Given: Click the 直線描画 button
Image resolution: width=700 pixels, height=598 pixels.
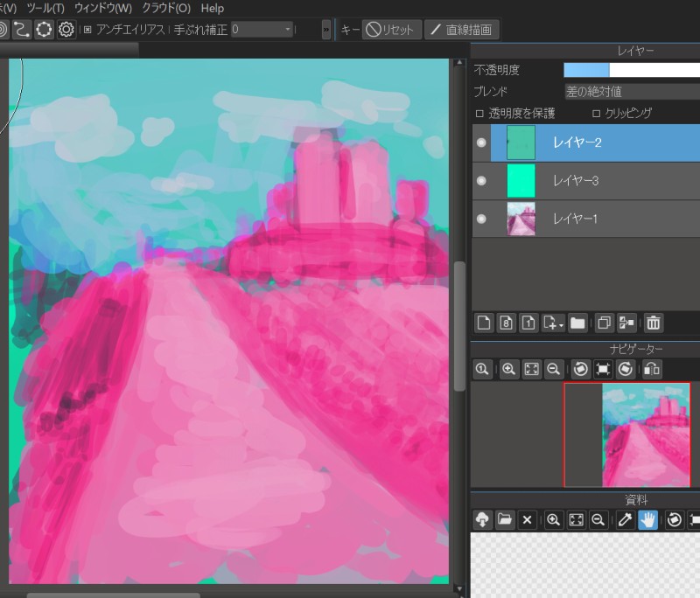Looking at the screenshot, I should (462, 30).
